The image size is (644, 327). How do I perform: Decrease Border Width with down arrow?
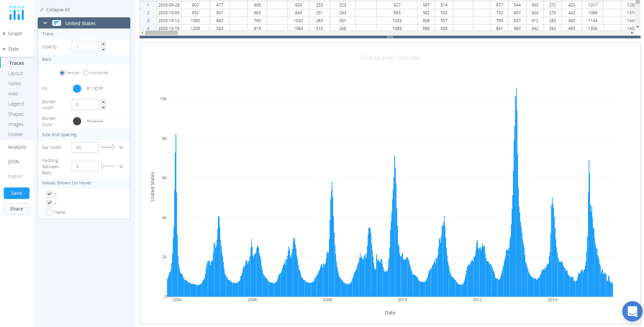(x=103, y=108)
